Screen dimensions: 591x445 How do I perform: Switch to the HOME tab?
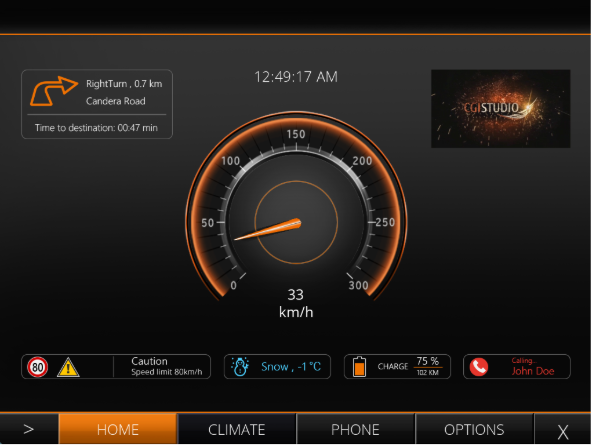tap(118, 429)
